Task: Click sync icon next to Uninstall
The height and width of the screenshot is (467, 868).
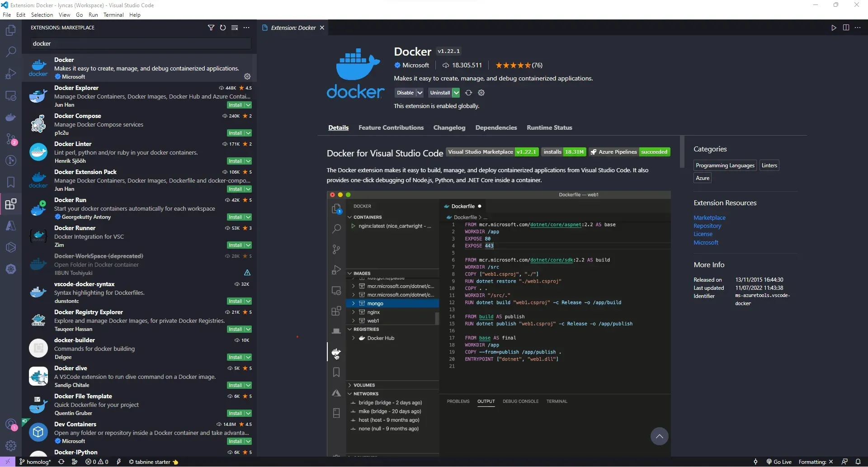Action: [469, 93]
